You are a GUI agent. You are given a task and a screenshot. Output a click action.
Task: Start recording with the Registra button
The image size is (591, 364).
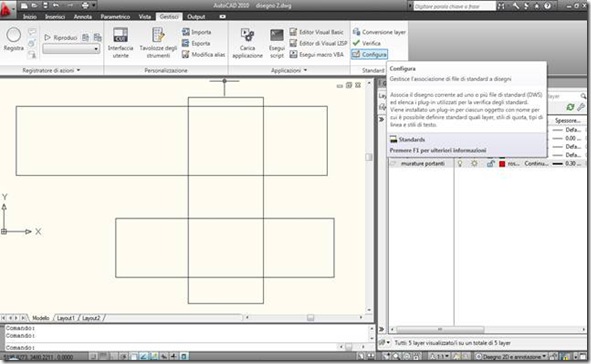[14, 39]
